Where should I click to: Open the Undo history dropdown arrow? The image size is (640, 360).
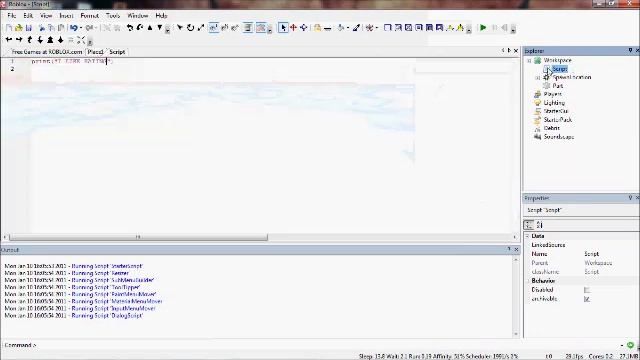point(81,28)
